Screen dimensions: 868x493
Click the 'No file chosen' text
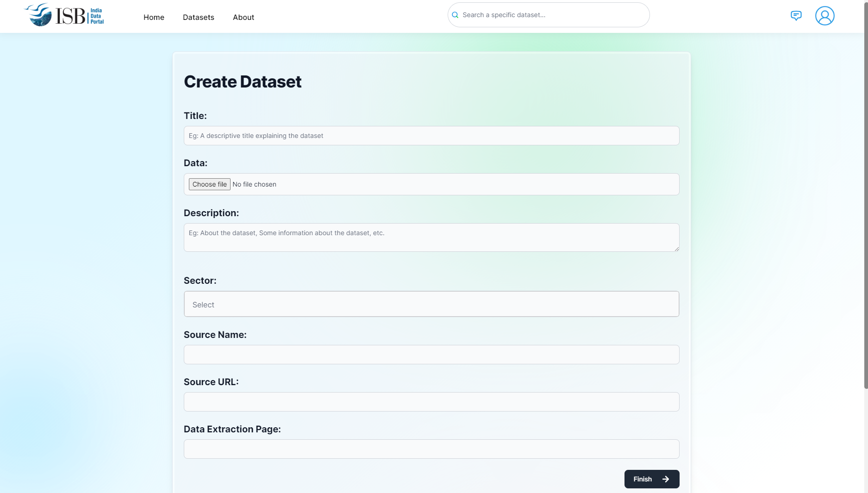pos(254,184)
